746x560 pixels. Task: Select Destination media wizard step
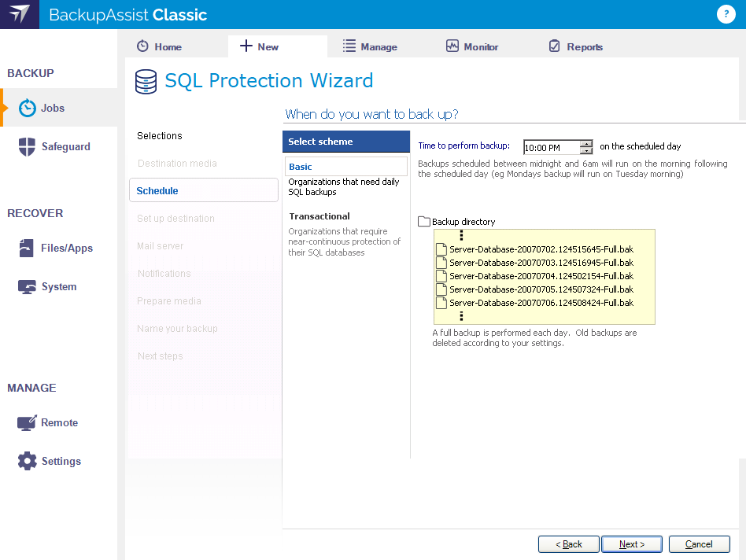(177, 164)
